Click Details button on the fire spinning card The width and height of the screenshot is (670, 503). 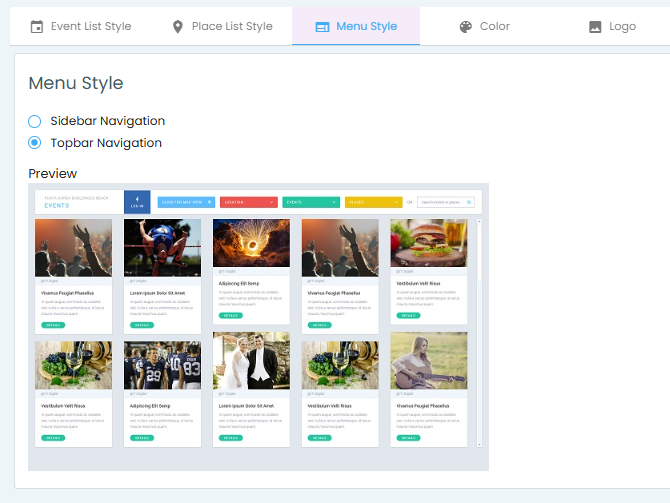(x=231, y=315)
